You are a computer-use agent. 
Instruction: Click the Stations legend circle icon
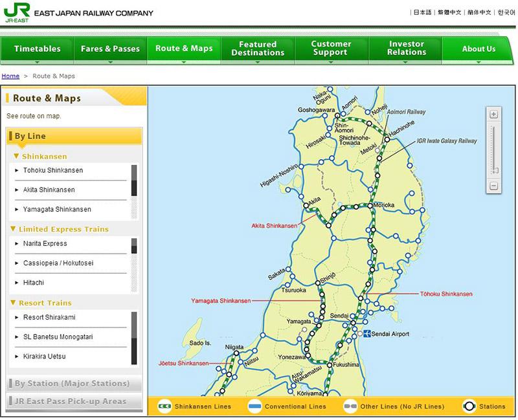click(x=469, y=406)
